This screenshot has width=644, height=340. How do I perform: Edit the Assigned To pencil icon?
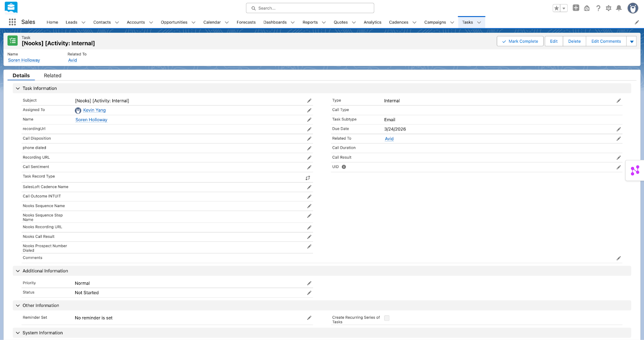coord(309,110)
